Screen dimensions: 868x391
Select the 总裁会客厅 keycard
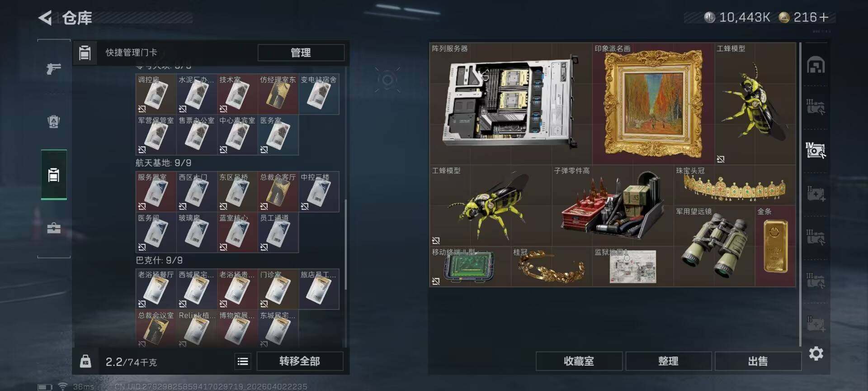tap(278, 192)
